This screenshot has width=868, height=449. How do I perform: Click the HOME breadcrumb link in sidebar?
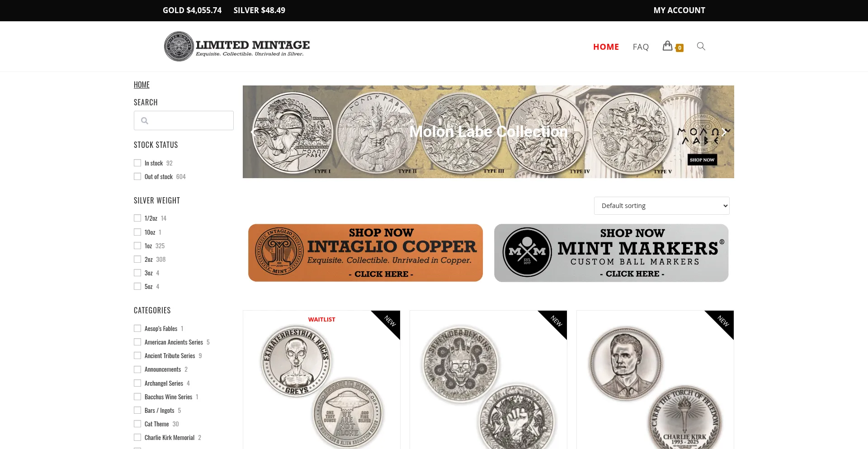(142, 85)
